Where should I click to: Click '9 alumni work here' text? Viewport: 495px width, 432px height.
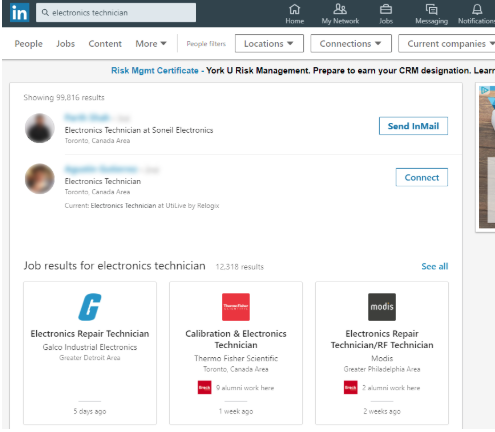[245, 388]
